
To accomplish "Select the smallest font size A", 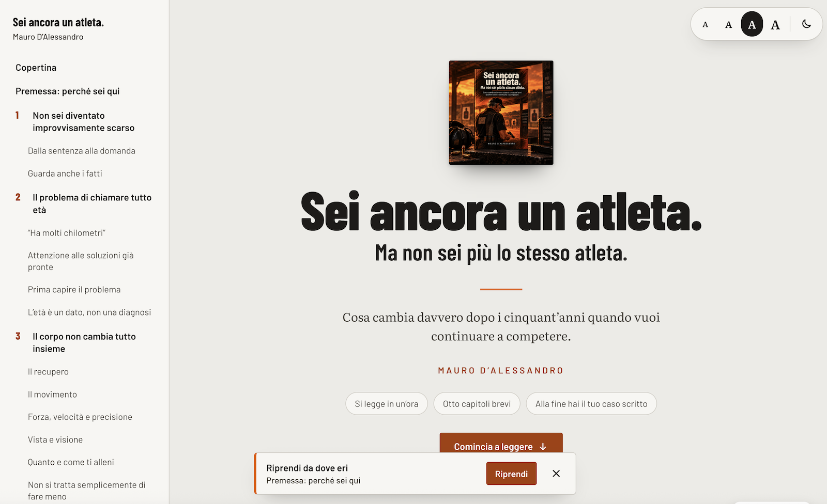I will [x=705, y=24].
